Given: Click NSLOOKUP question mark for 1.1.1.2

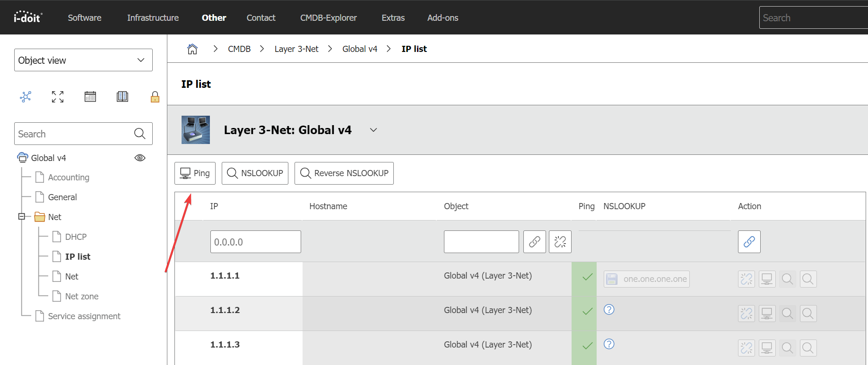Looking at the screenshot, I should tap(609, 310).
